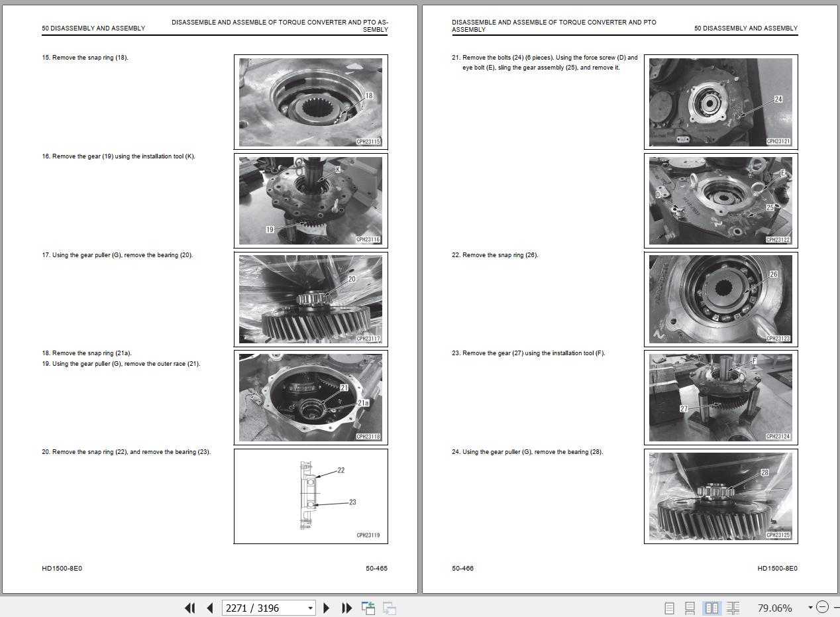Viewport: 840px width, 617px height.
Task: Click the next view navigation icon
Action: [x=390, y=608]
